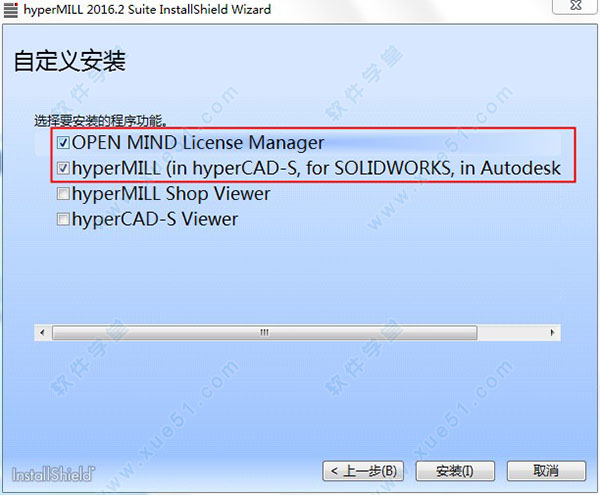Viewport: 600px width, 495px height.
Task: Go back with the 上一步(B) button
Action: (x=363, y=471)
